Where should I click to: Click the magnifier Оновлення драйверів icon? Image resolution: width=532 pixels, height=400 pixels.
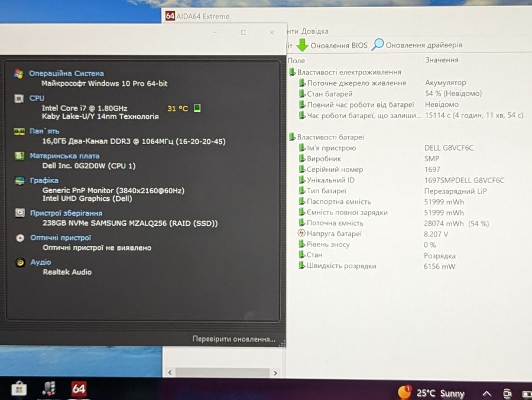tap(377, 44)
